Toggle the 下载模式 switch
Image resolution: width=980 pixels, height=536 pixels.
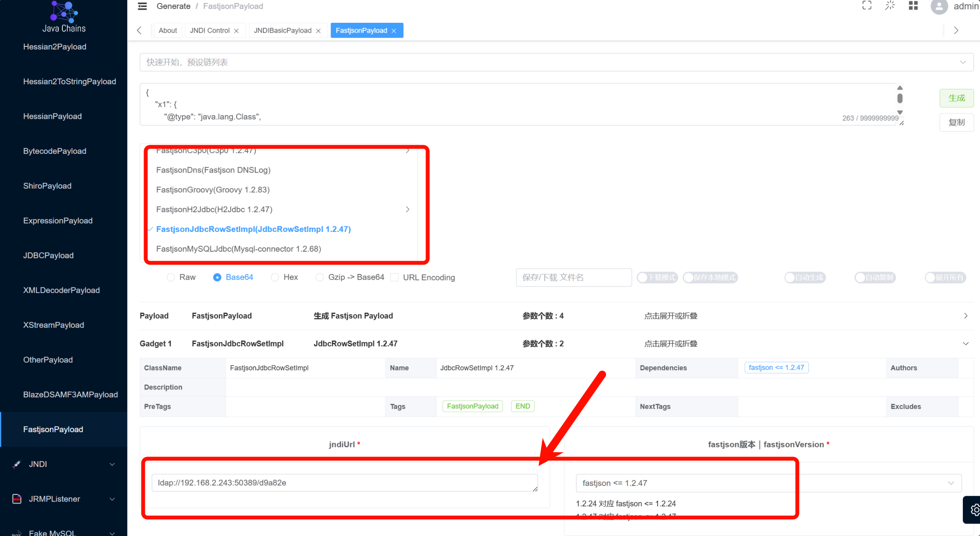coord(657,277)
